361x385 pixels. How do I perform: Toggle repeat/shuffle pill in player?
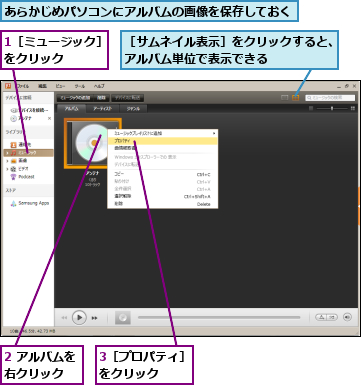pyautogui.click(x=326, y=317)
